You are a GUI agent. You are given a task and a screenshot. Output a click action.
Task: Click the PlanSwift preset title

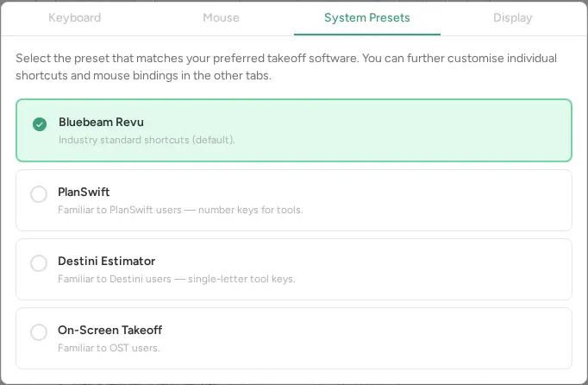pos(84,192)
